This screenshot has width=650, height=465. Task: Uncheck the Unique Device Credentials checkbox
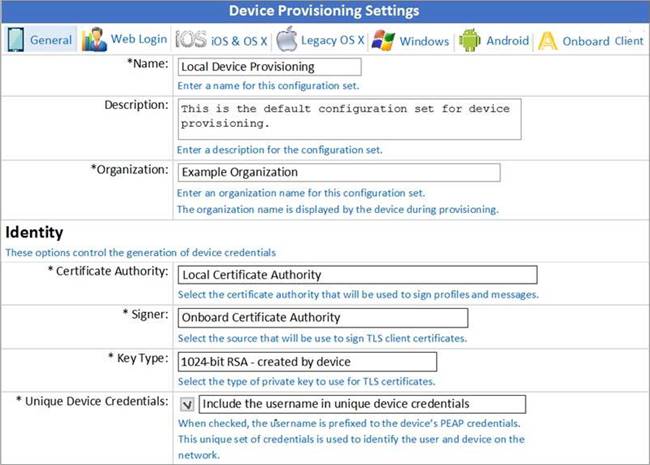tap(187, 405)
